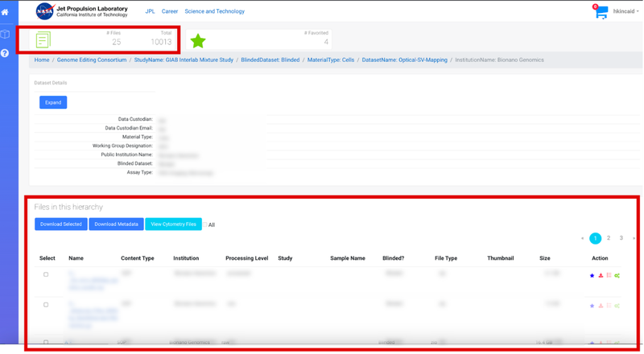Select the first file row checkbox
Viewport: 644px width, 354px height.
[x=46, y=274]
